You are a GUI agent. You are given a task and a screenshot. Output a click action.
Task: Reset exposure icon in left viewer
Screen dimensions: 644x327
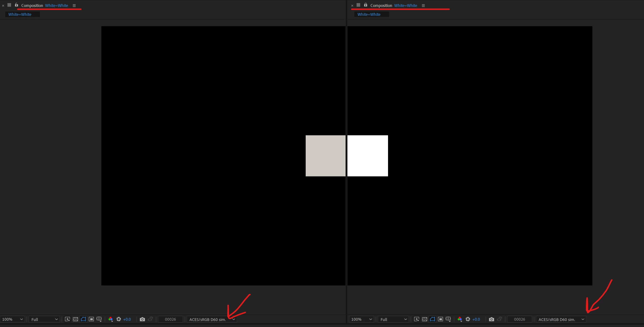(x=119, y=319)
